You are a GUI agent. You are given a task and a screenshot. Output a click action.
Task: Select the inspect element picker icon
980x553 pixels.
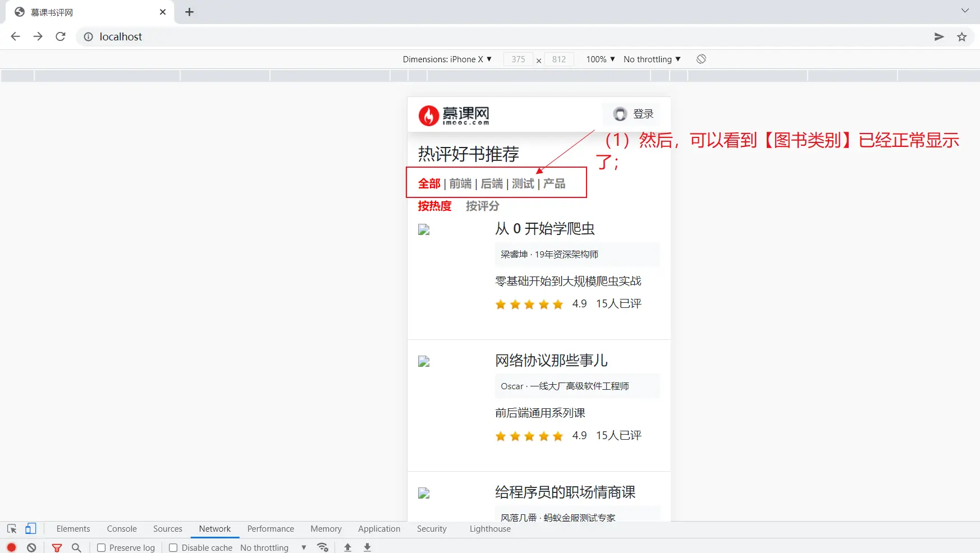12,528
